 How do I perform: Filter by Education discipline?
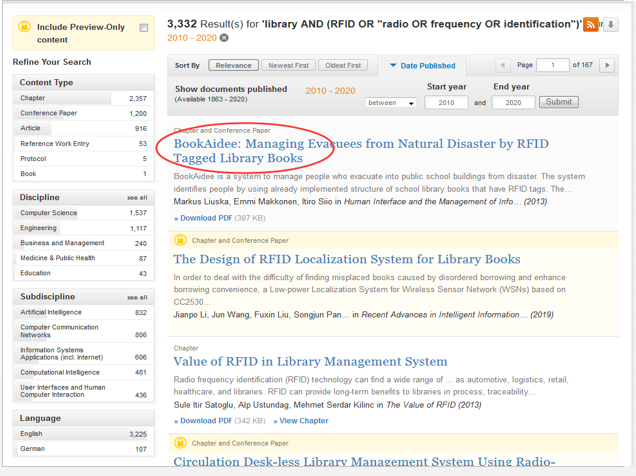coord(84,273)
